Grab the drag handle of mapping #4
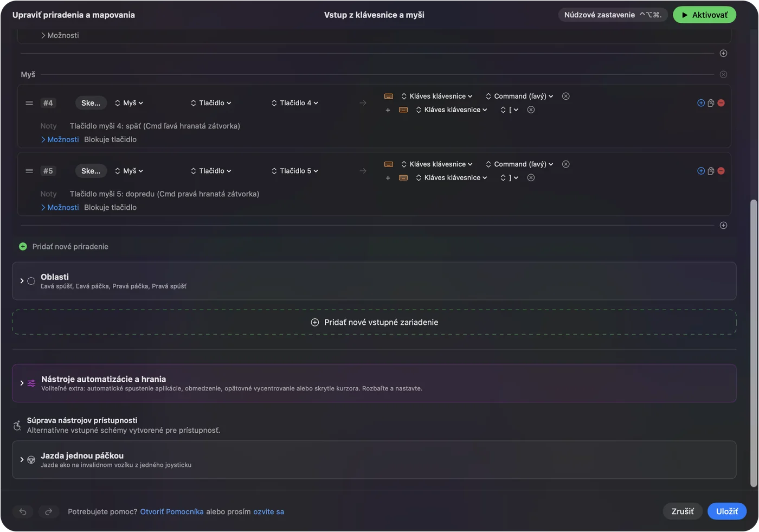759x532 pixels. (29, 103)
